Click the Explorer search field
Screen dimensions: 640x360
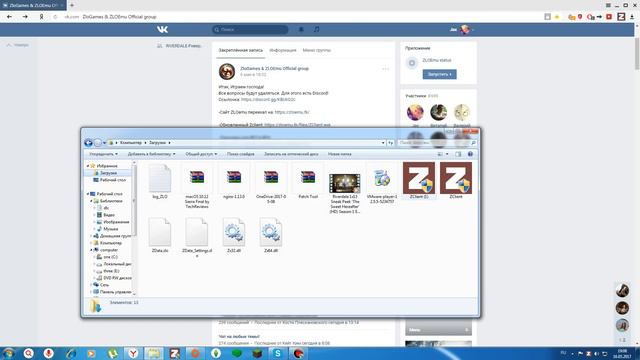point(437,143)
